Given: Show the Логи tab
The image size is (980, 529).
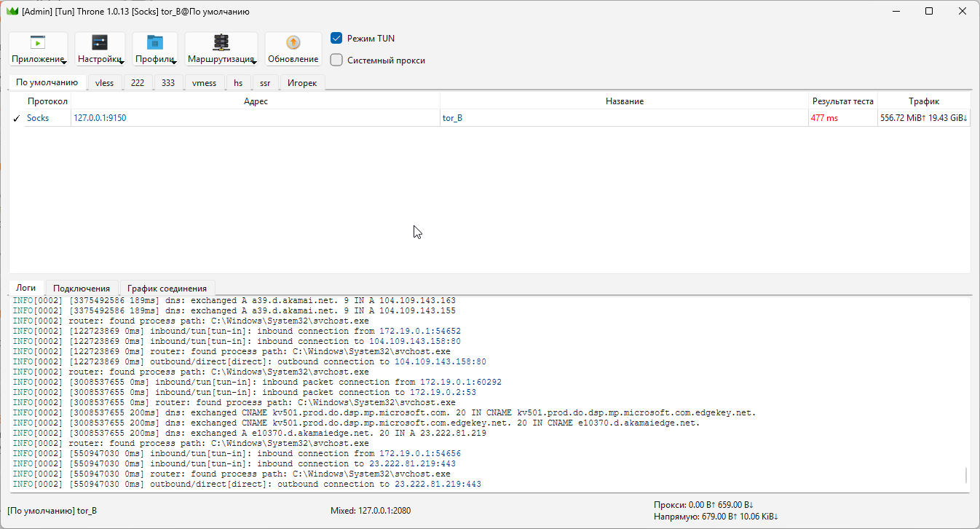Looking at the screenshot, I should [x=26, y=288].
